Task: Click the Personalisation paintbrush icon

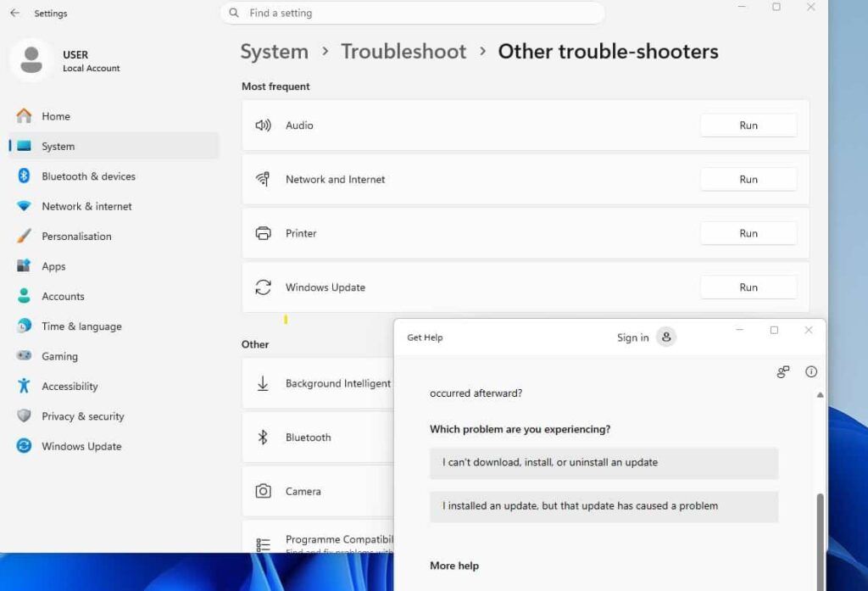Action: pos(24,236)
